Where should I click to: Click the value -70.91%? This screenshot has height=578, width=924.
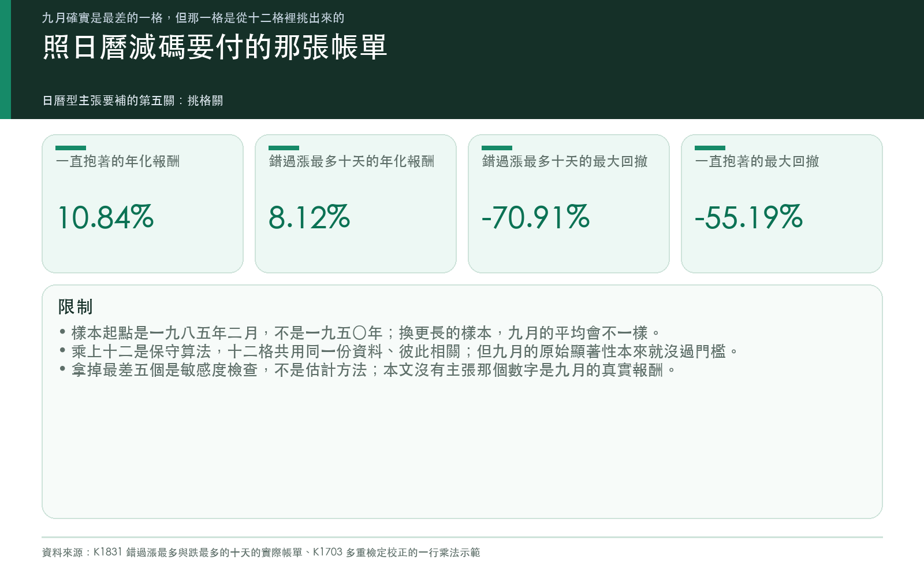coord(536,217)
